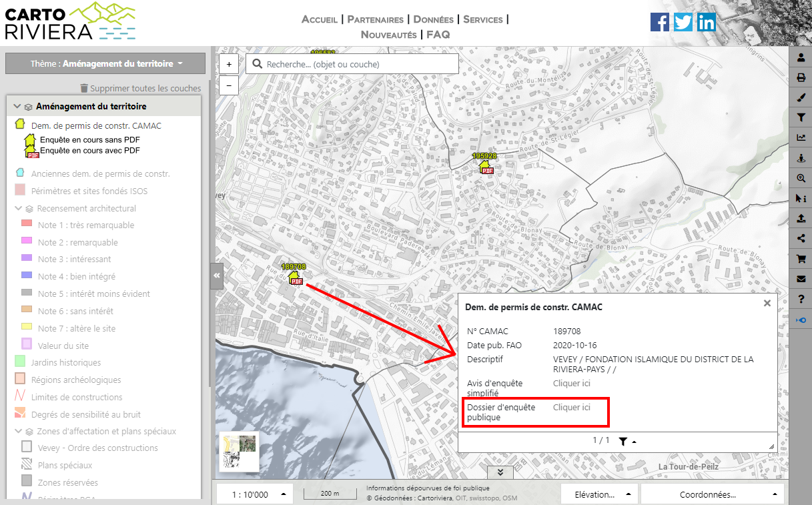The image size is (812, 505).
Task: Open the share map tool
Action: 801,238
